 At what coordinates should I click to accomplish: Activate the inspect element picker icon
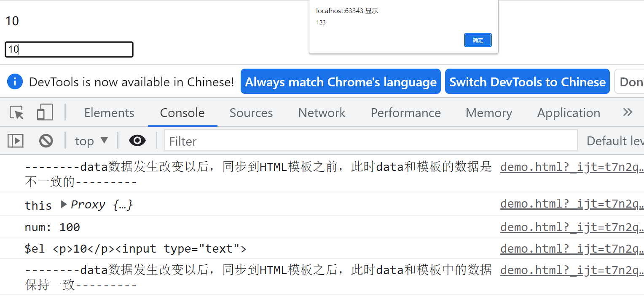[x=17, y=113]
